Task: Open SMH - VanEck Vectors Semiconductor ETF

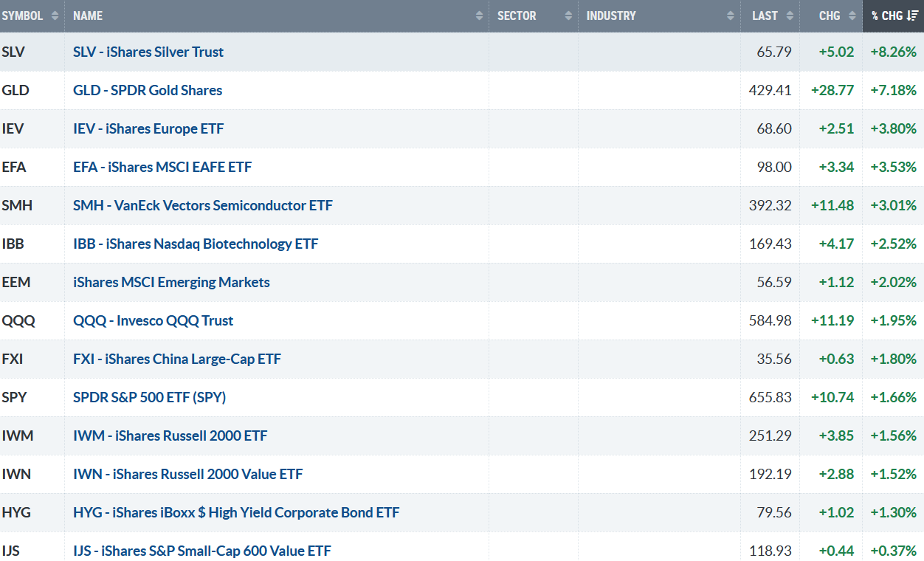Action: tap(202, 205)
